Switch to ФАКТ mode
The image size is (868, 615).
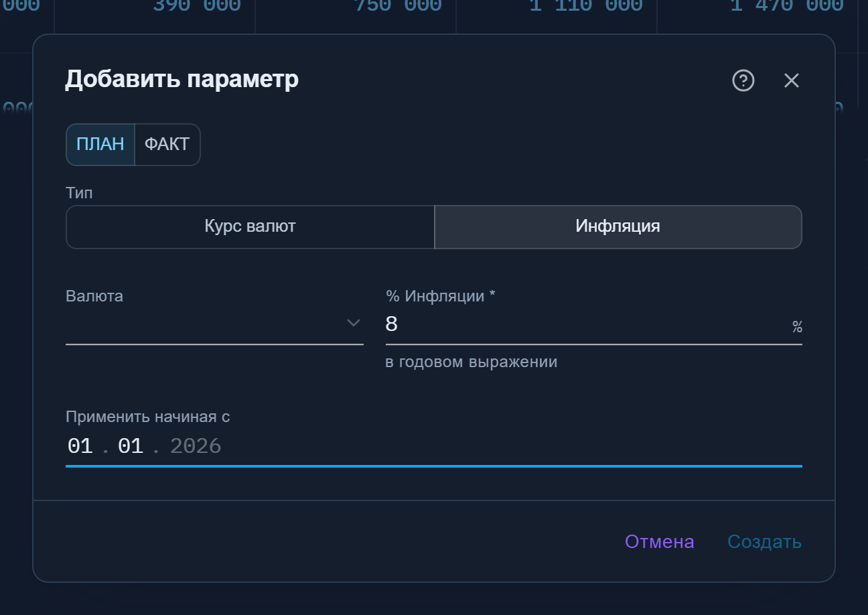[167, 145]
